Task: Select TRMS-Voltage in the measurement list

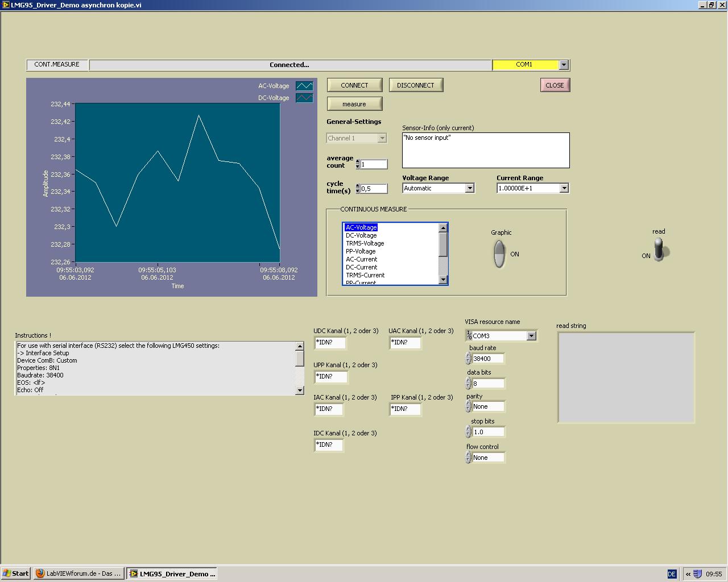Action: coord(365,243)
